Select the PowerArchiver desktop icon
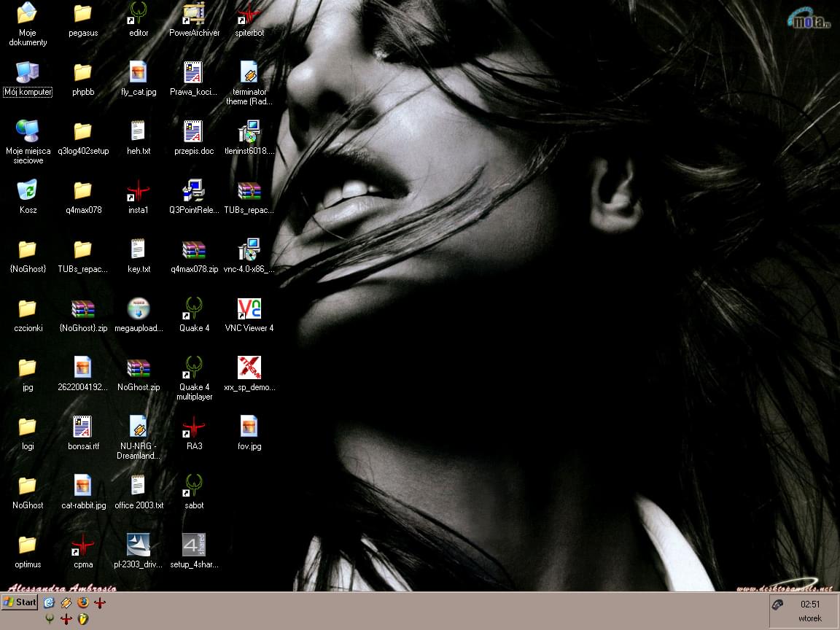The width and height of the screenshot is (840, 630). pyautogui.click(x=194, y=14)
